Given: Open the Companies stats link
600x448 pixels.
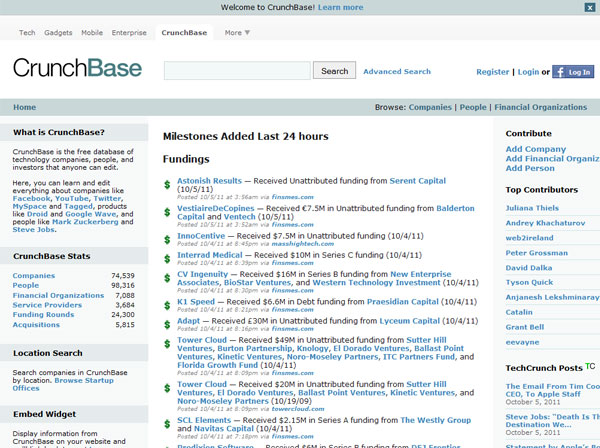Looking at the screenshot, I should tap(34, 276).
